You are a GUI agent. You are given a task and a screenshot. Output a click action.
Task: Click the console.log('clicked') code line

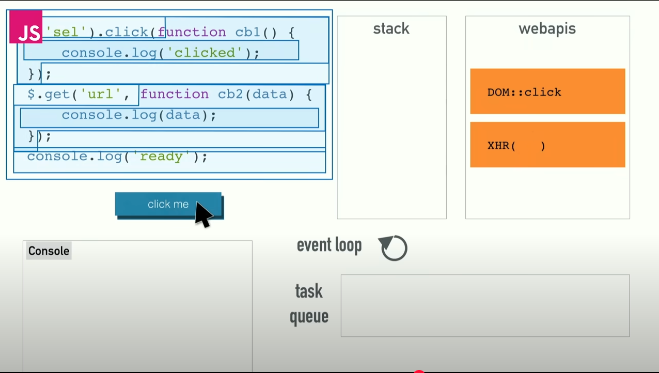coord(161,53)
